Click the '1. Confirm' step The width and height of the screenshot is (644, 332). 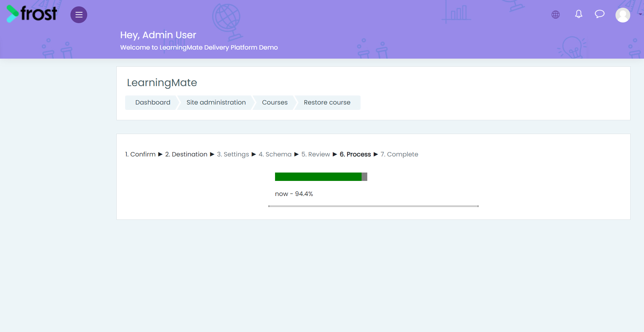point(140,154)
